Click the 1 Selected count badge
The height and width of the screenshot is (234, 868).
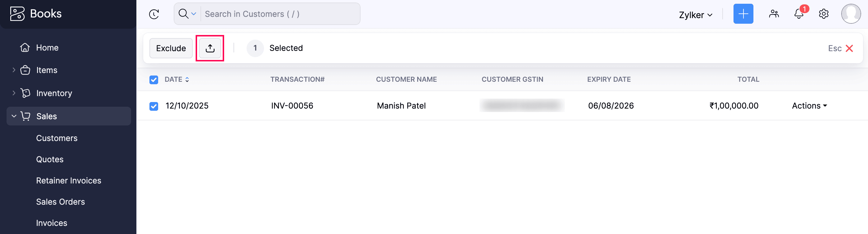point(255,48)
